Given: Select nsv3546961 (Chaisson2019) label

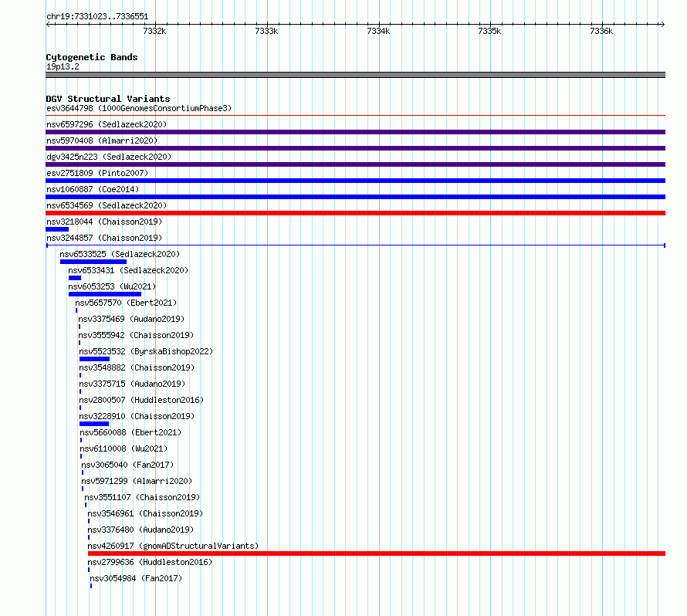Looking at the screenshot, I should [x=145, y=513].
